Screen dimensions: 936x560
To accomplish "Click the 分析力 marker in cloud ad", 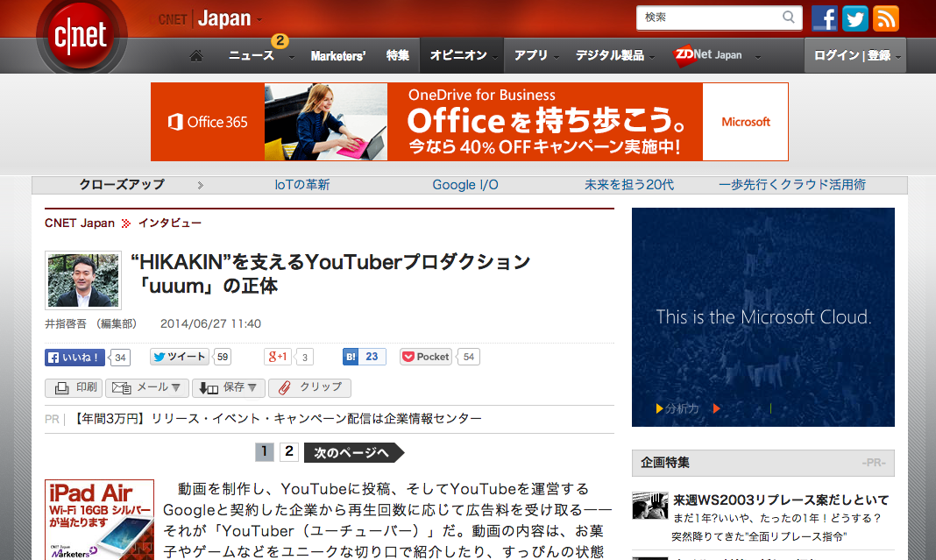I will click(677, 408).
